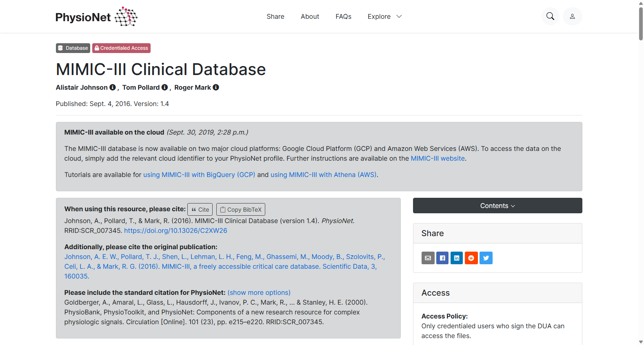644x345 pixels.
Task: Open using MIMIC-III with BigQuery link
Action: point(199,175)
